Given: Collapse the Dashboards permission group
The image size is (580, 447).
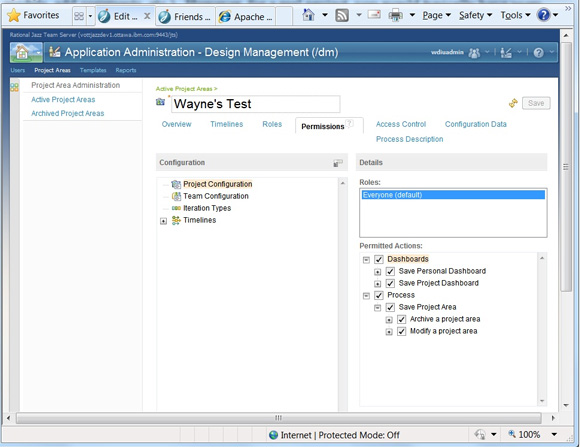Looking at the screenshot, I should (x=366, y=260).
